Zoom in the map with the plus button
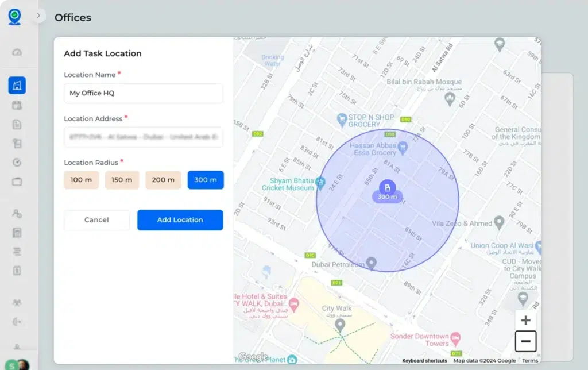 click(525, 321)
